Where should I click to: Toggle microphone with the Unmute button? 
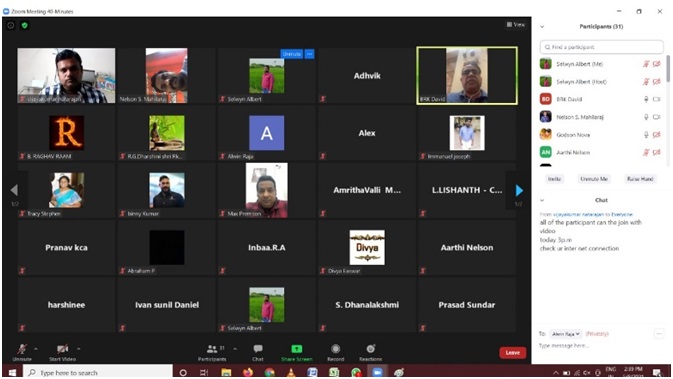pyautogui.click(x=22, y=352)
